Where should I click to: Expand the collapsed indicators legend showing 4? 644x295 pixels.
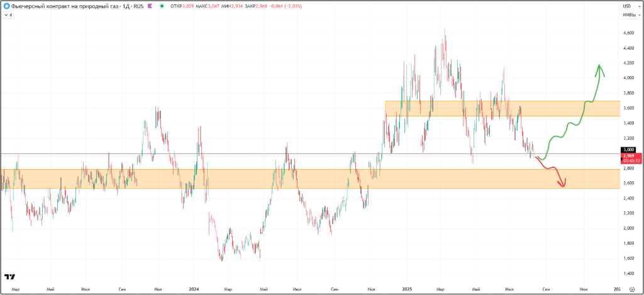pyautogui.click(x=8, y=13)
